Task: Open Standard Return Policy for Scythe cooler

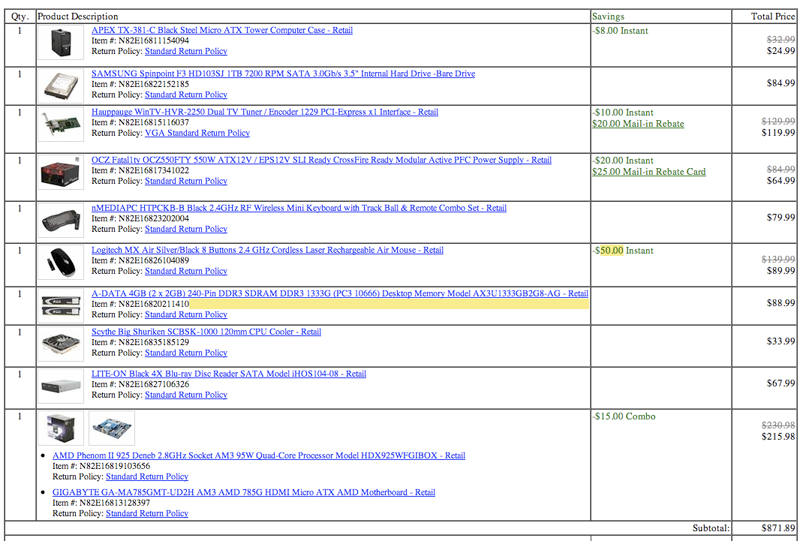Action: click(x=186, y=353)
